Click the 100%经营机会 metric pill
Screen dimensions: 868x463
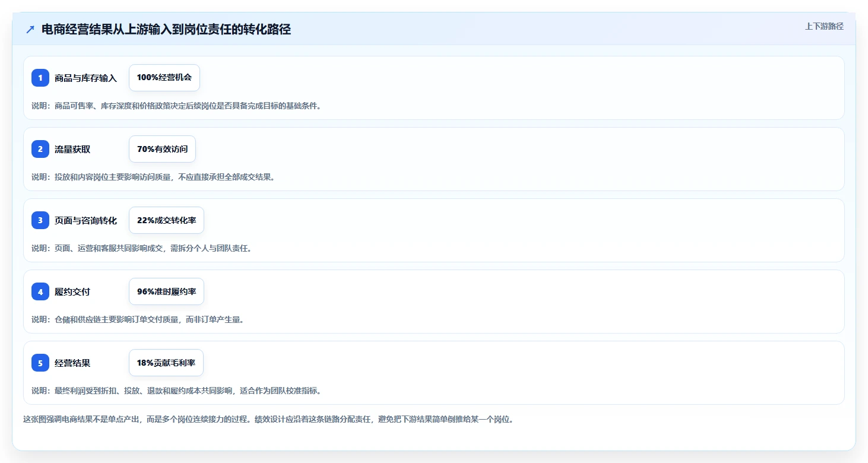click(x=164, y=78)
